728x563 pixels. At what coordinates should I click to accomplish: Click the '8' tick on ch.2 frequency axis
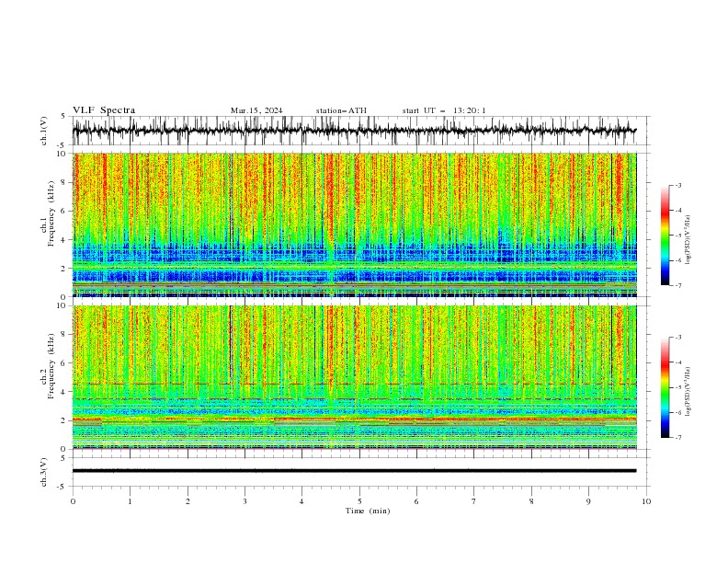click(x=65, y=334)
